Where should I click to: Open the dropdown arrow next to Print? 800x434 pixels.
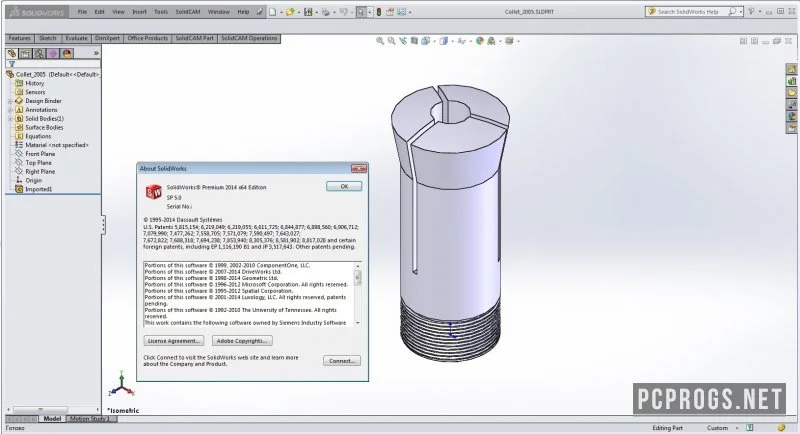point(334,12)
